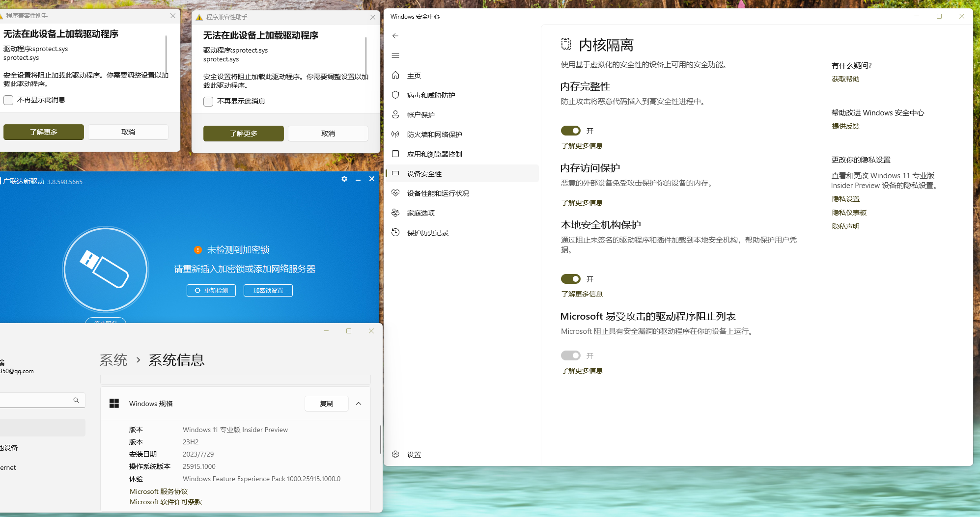
Task: Click the 重新检测 button
Action: click(211, 291)
